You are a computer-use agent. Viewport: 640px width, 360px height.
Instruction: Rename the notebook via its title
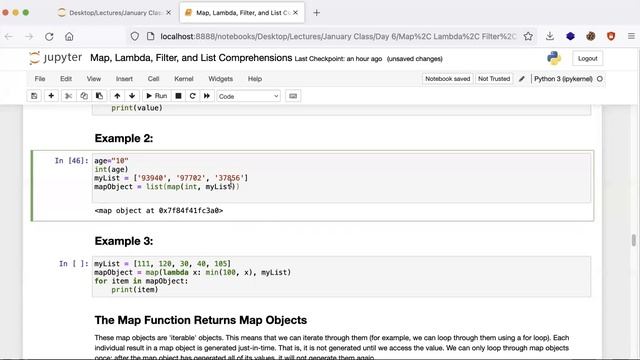191,58
